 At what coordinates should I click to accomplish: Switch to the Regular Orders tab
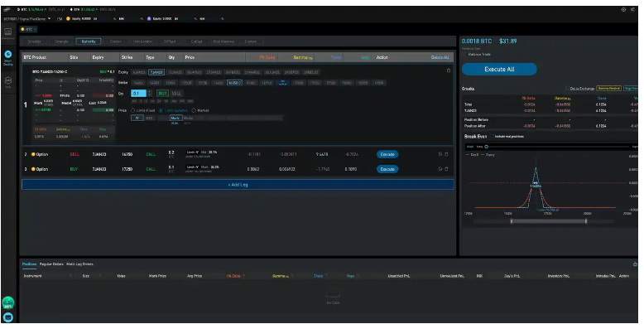point(52,264)
